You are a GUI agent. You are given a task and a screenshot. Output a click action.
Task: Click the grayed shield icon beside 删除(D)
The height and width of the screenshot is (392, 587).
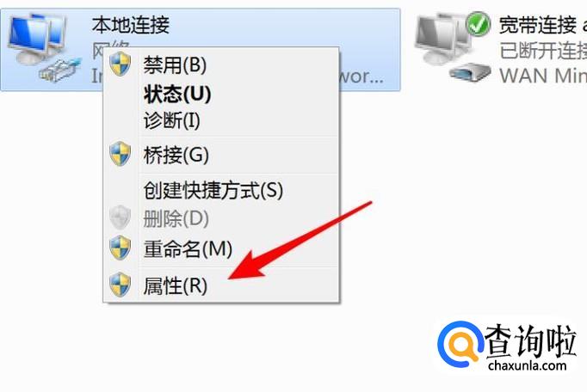point(120,217)
